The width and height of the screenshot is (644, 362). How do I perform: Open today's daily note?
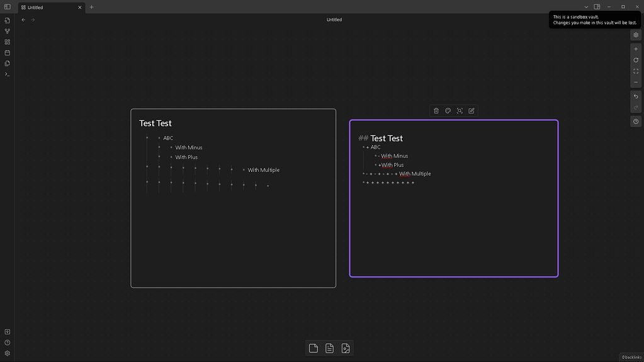pos(8,53)
